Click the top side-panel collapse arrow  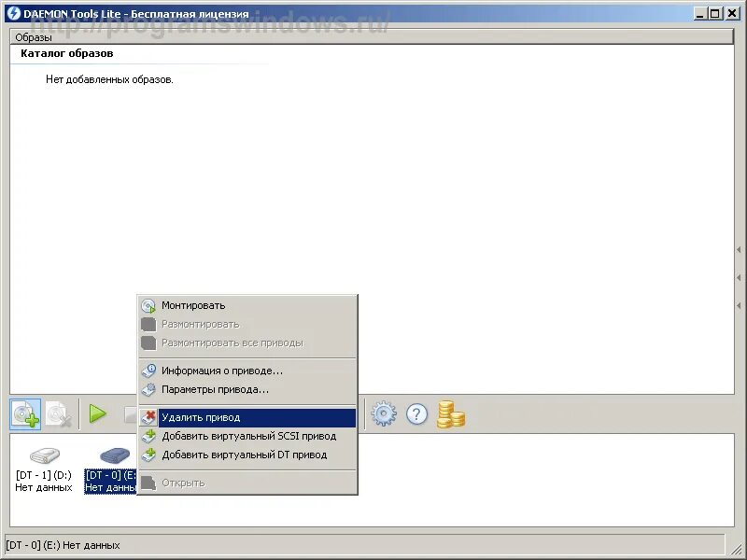coord(739,249)
